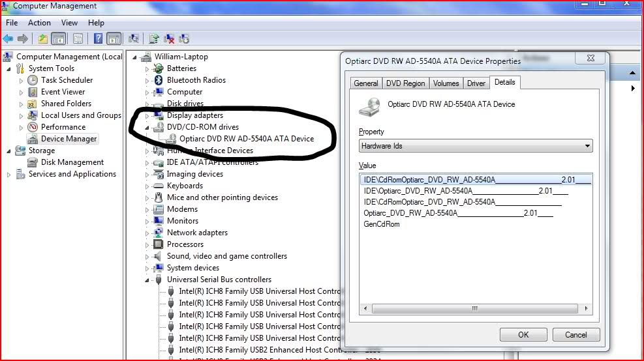The width and height of the screenshot is (644, 361).
Task: Click the Forward arrow in the toolbar
Action: (23, 39)
